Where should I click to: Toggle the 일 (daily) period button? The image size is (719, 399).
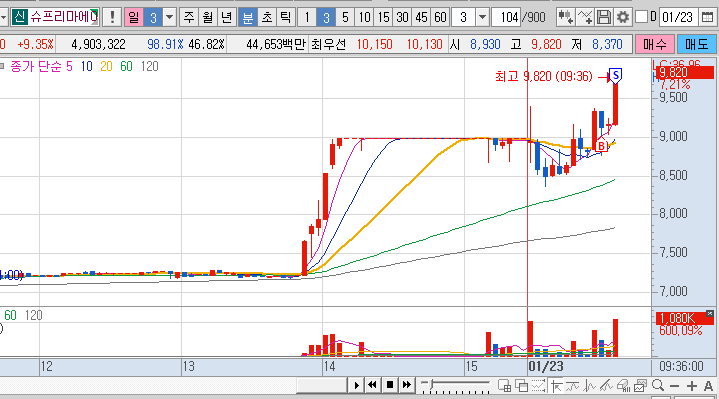click(133, 17)
